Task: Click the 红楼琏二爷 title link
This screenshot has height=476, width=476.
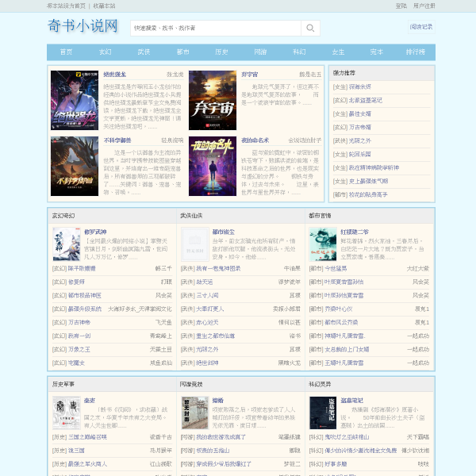Action: 355,232
